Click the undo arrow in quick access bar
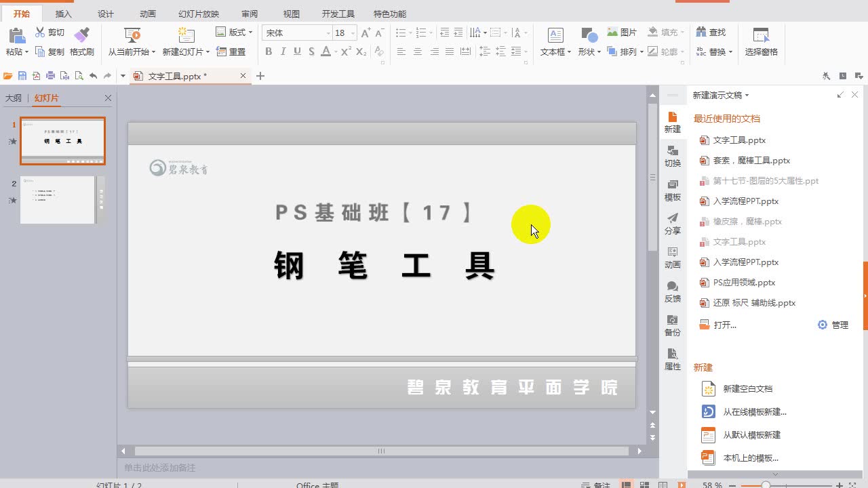This screenshot has width=868, height=488. point(93,76)
